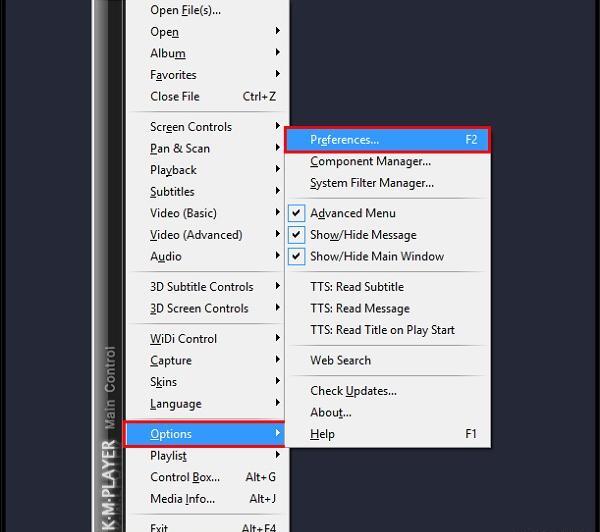Expand the Favorites submenu
The height and width of the screenshot is (532, 600).
point(207,74)
